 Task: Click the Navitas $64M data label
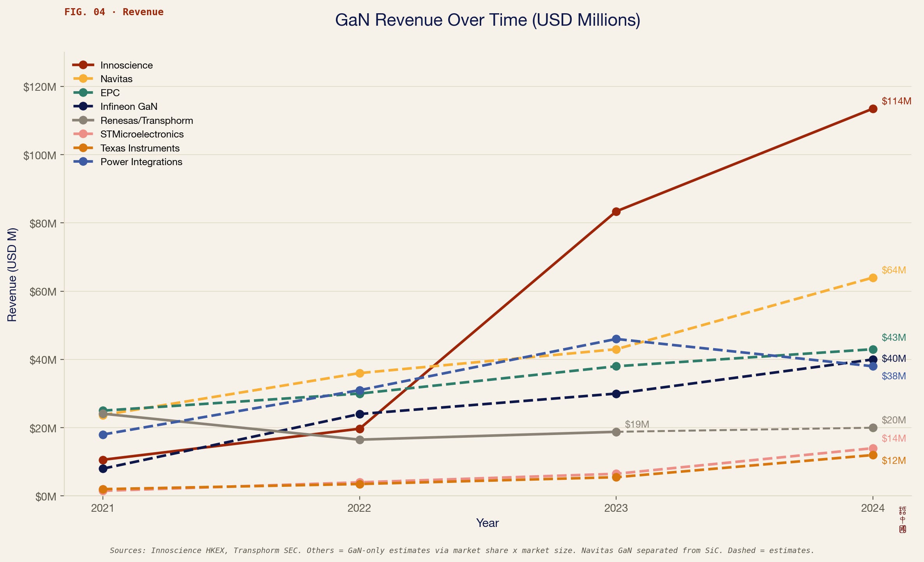pyautogui.click(x=894, y=270)
